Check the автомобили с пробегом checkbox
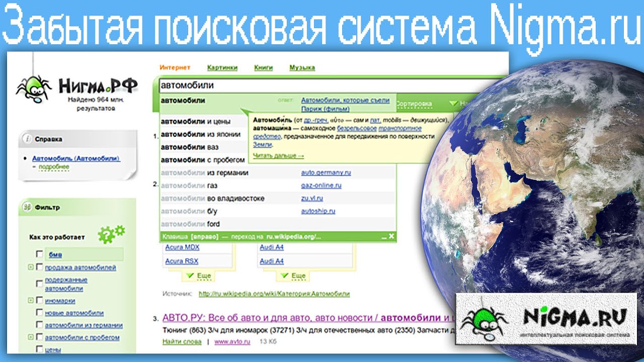Screen dimensions: 644x362 point(39,337)
